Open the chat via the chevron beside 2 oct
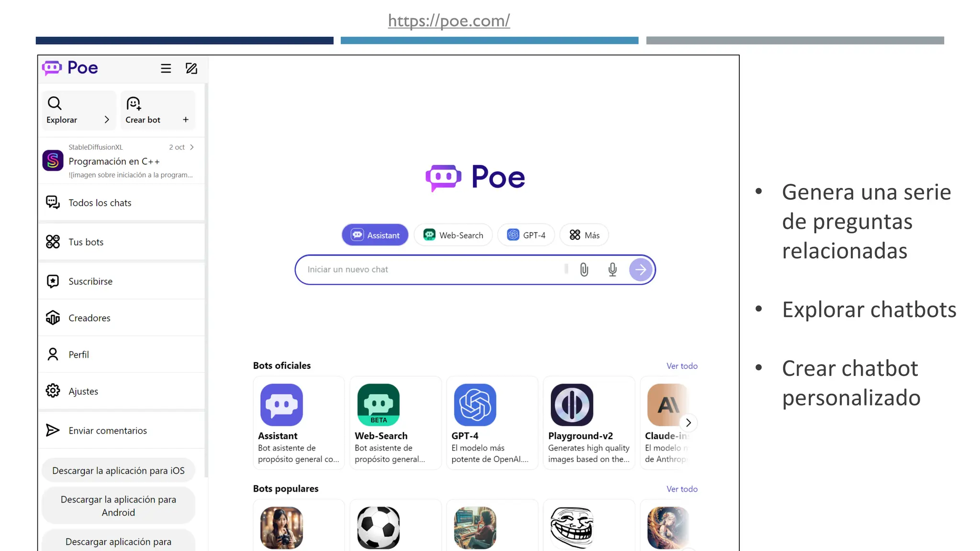This screenshot has height=551, width=980. tap(192, 147)
